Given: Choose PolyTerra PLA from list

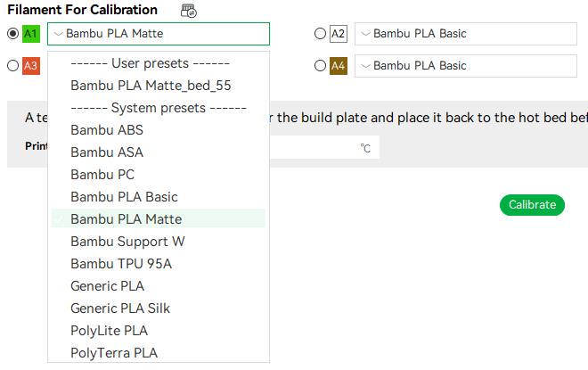Looking at the screenshot, I should tap(159, 353).
